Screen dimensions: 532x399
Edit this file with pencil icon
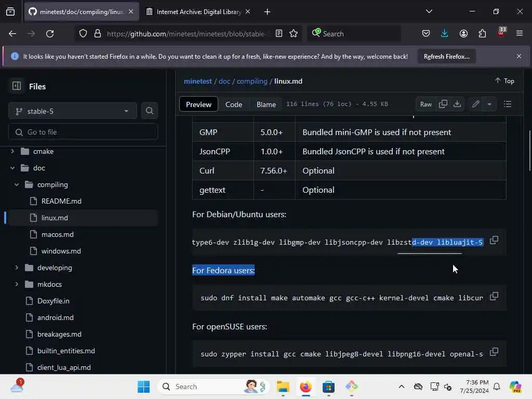coord(475,104)
